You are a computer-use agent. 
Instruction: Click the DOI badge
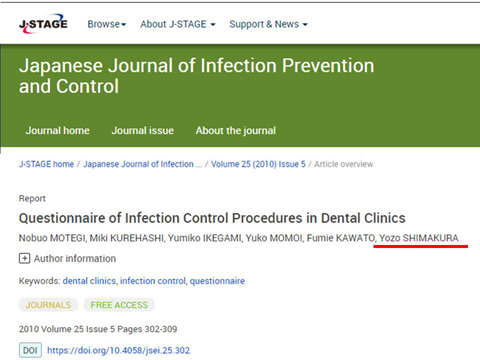[x=30, y=350]
